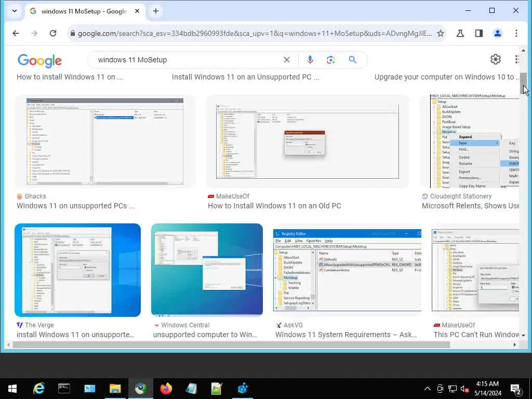
Task: Click the vertical scrollbar thumb
Action: [524, 84]
